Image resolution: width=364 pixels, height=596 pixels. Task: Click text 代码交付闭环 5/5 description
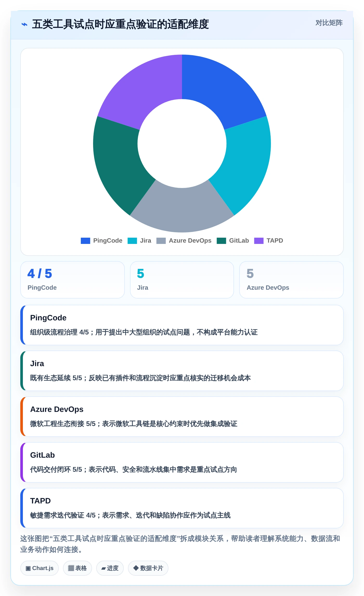point(133,470)
